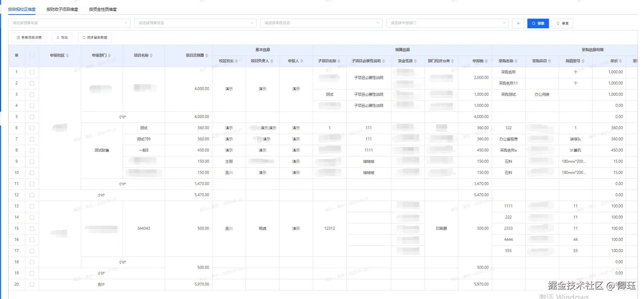Sort by 项目总预算 column sort icon
This screenshot has width=644, height=299.
click(x=207, y=55)
